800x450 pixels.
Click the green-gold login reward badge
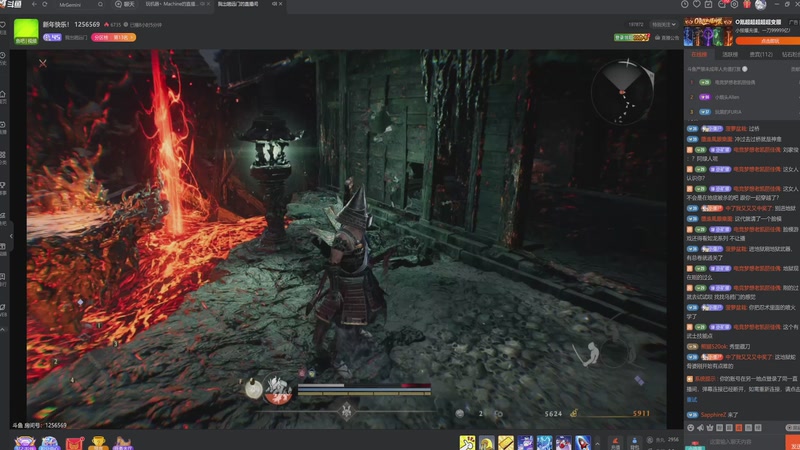(x=632, y=38)
